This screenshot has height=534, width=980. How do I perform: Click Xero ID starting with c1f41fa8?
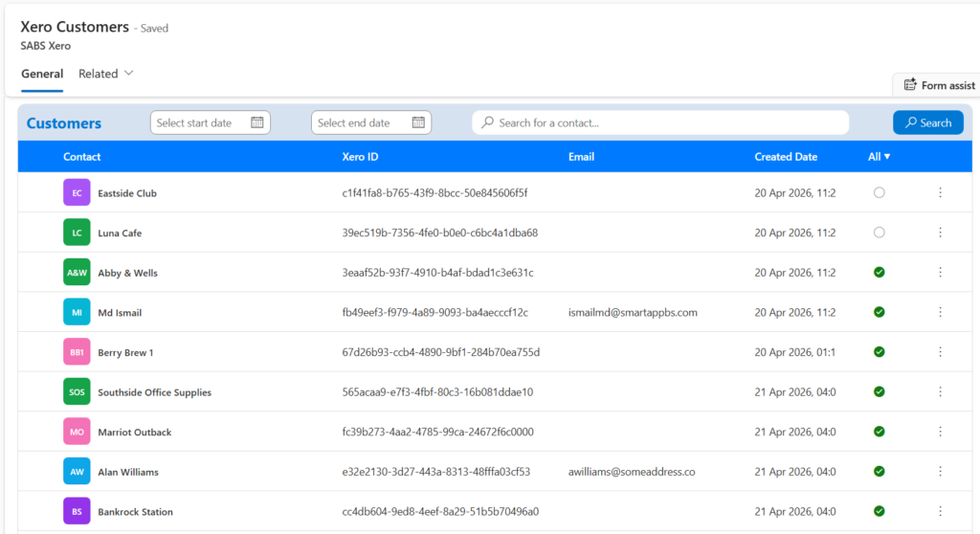click(434, 192)
